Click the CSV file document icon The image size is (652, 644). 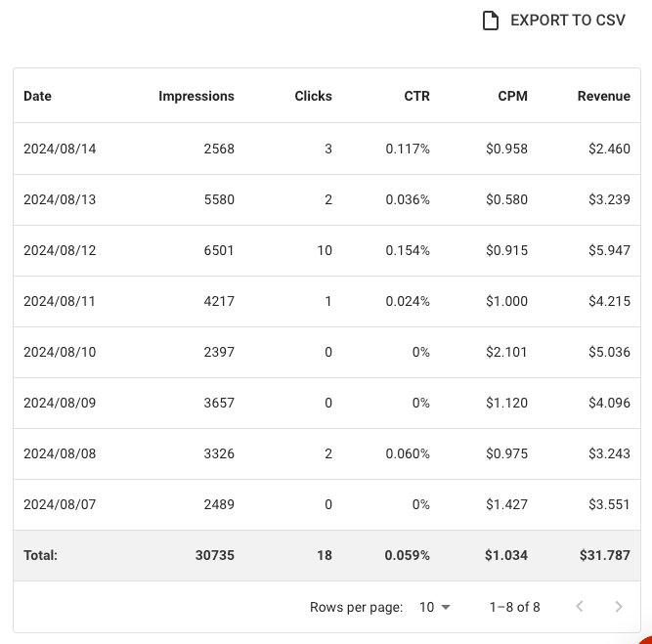(x=492, y=21)
